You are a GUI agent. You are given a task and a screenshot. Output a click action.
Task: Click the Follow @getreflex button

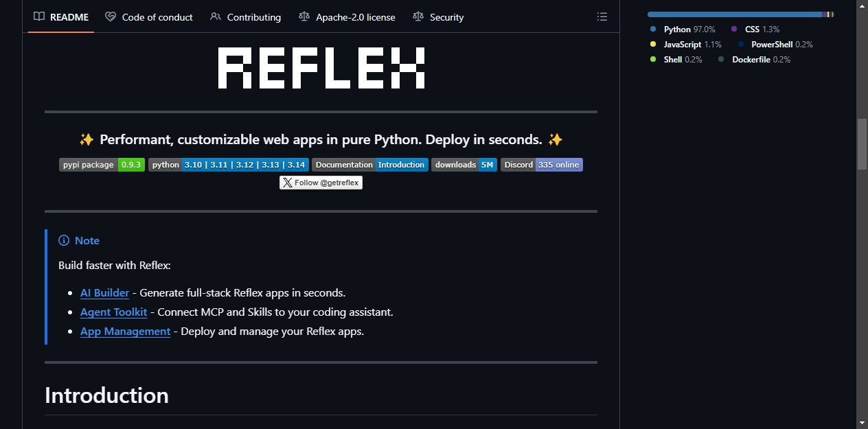pyautogui.click(x=321, y=183)
